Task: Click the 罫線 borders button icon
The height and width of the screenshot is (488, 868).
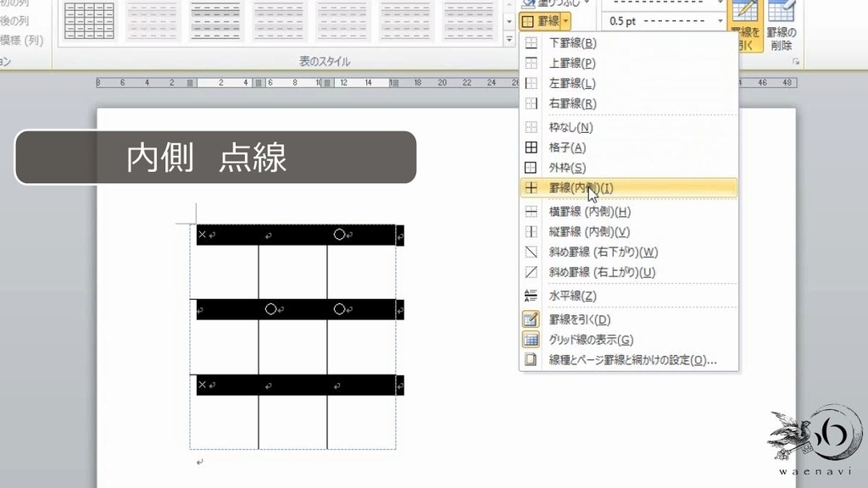Action: point(528,21)
